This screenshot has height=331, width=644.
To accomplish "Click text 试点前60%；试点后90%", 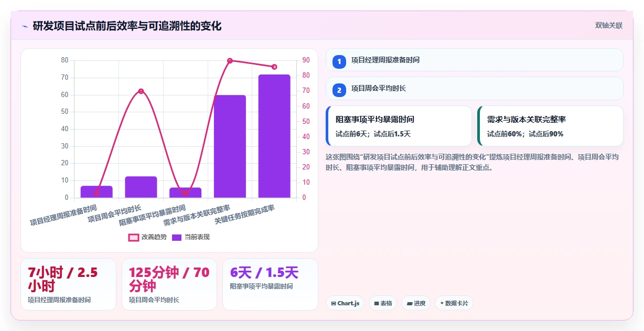I will 525,134.
